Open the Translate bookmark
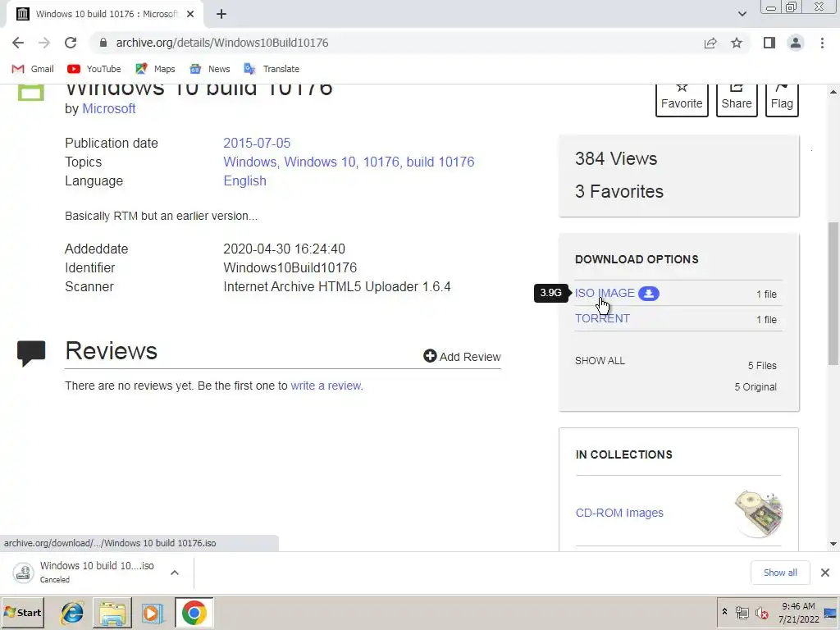Image resolution: width=840 pixels, height=630 pixels. [272, 69]
